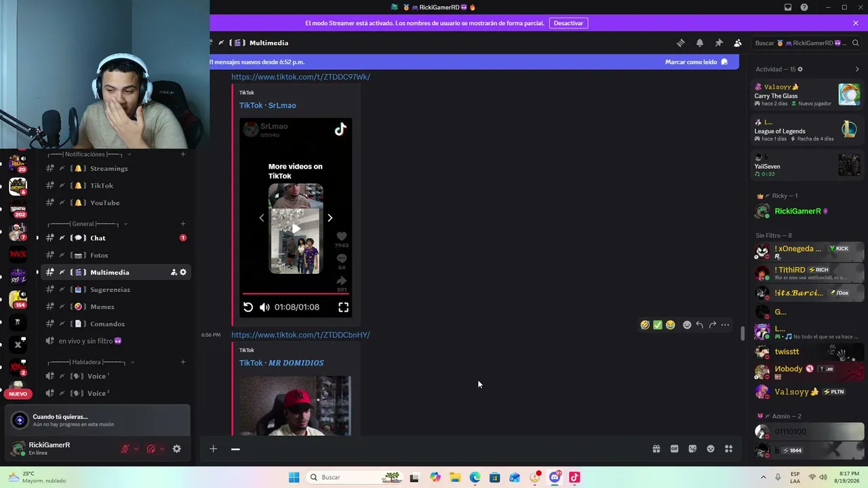Image resolution: width=868 pixels, height=488 pixels.
Task: Create channel in General category
Action: pos(183,224)
